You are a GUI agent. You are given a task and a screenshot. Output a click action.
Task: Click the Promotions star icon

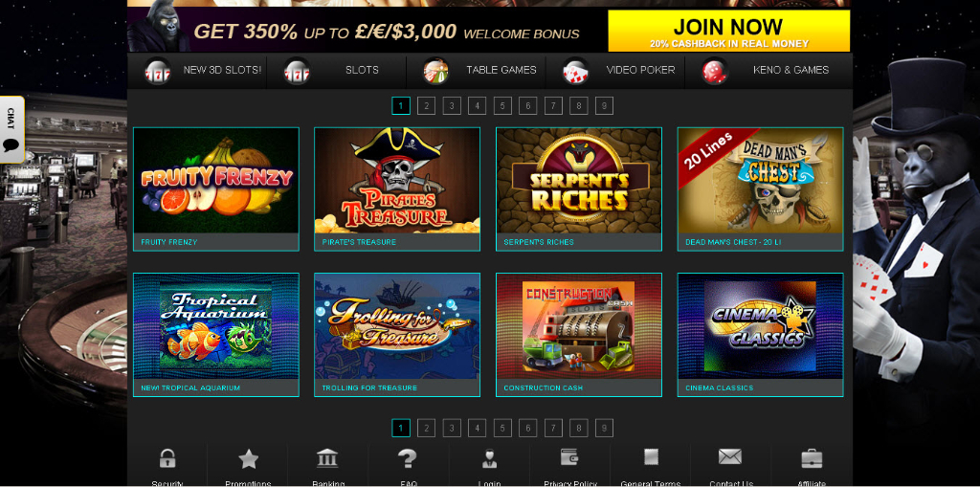(x=248, y=459)
